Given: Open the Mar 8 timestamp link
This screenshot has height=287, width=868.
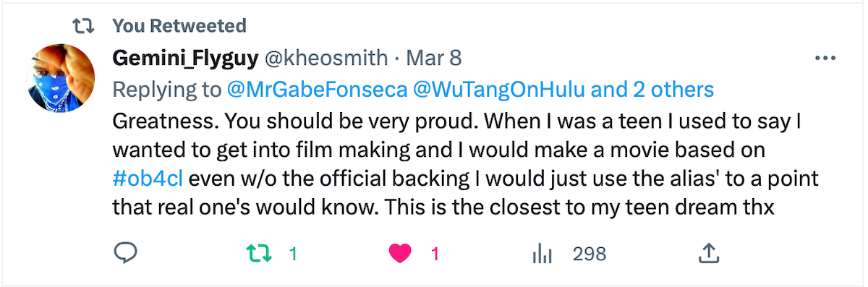Looking at the screenshot, I should pos(433,58).
